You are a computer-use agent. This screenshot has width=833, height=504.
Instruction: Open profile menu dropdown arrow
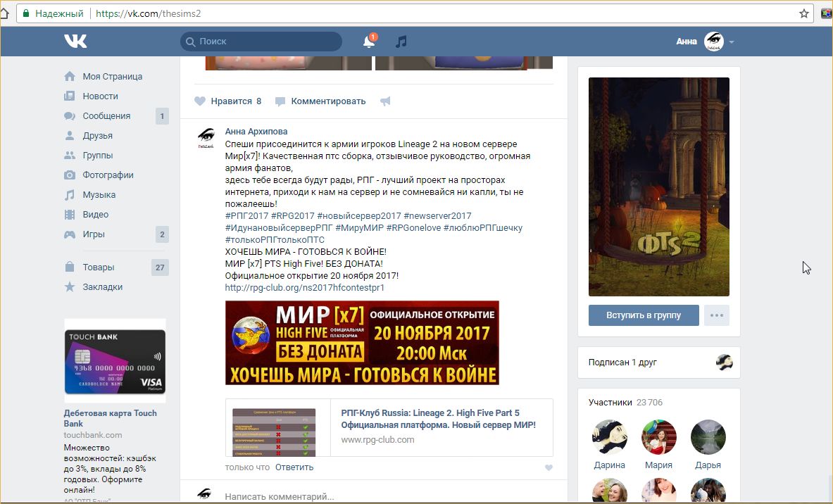(732, 42)
